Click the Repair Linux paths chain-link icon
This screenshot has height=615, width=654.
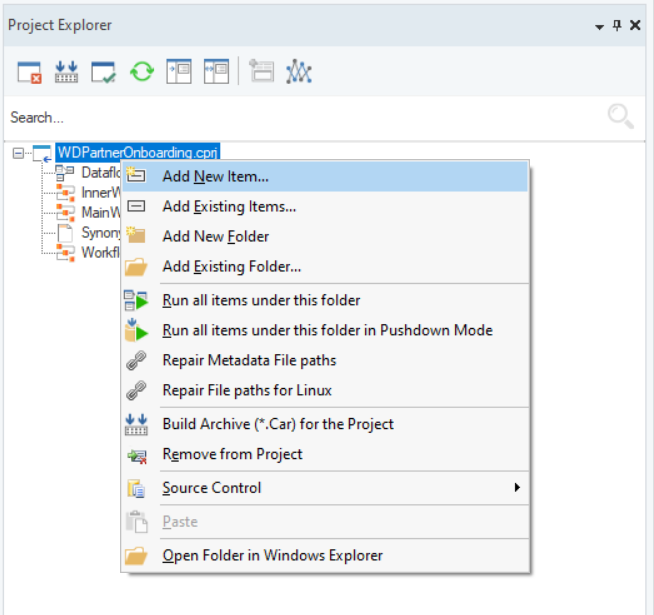click(x=136, y=391)
